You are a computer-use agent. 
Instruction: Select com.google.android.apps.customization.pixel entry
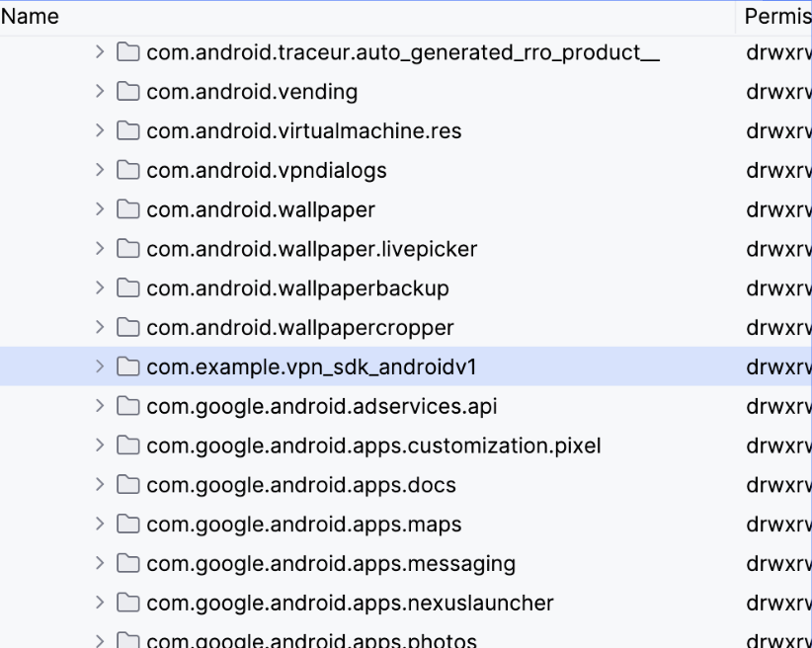pos(373,445)
